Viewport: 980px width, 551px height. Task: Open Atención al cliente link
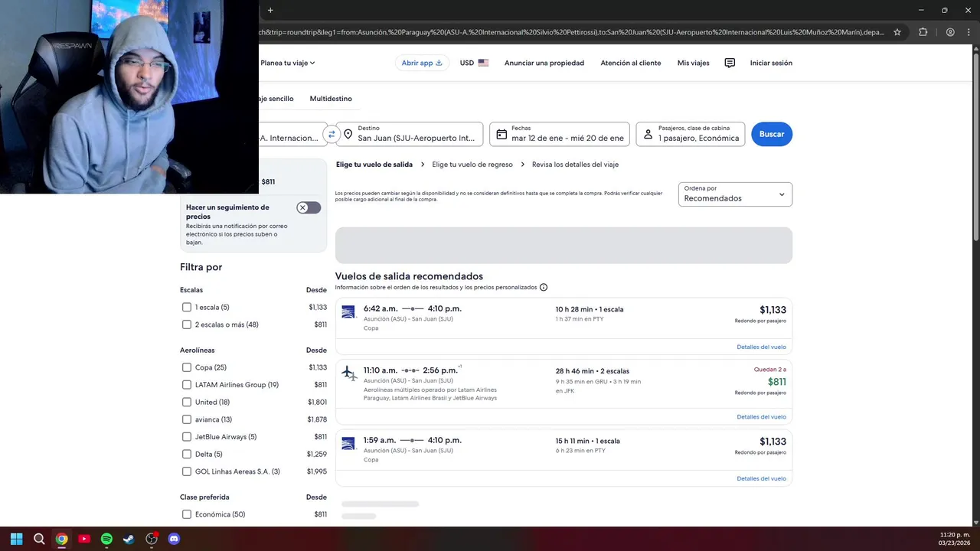point(631,63)
